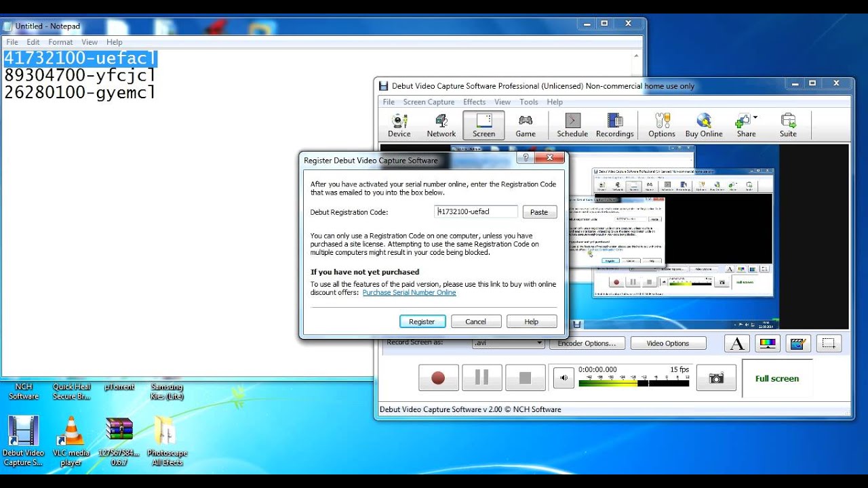The height and width of the screenshot is (488, 868).
Task: Take a snapshot with the camera icon
Action: click(716, 378)
